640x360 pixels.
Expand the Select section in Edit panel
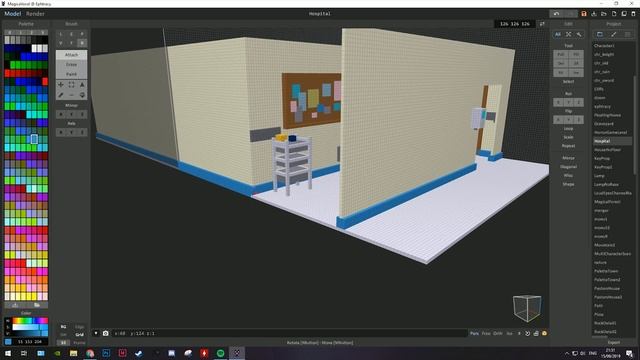pyautogui.click(x=568, y=82)
